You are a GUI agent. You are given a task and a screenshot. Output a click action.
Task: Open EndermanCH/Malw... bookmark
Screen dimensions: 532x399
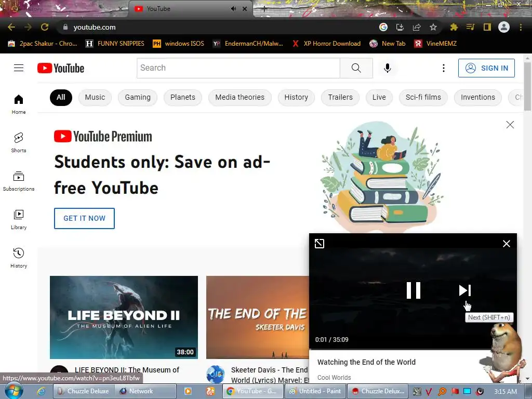[248, 44]
